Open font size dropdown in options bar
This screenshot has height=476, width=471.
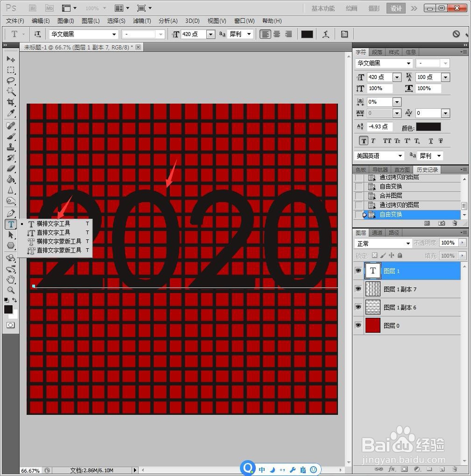click(x=211, y=34)
